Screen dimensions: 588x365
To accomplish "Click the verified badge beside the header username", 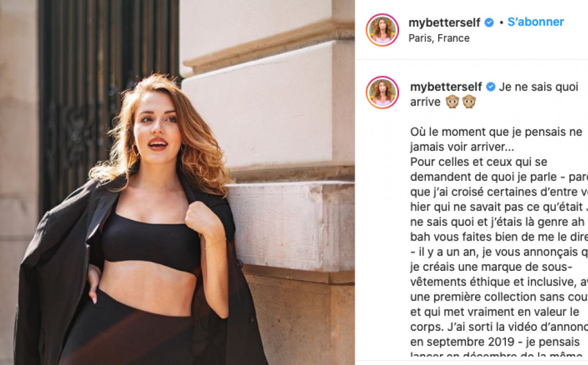I will pos(489,22).
